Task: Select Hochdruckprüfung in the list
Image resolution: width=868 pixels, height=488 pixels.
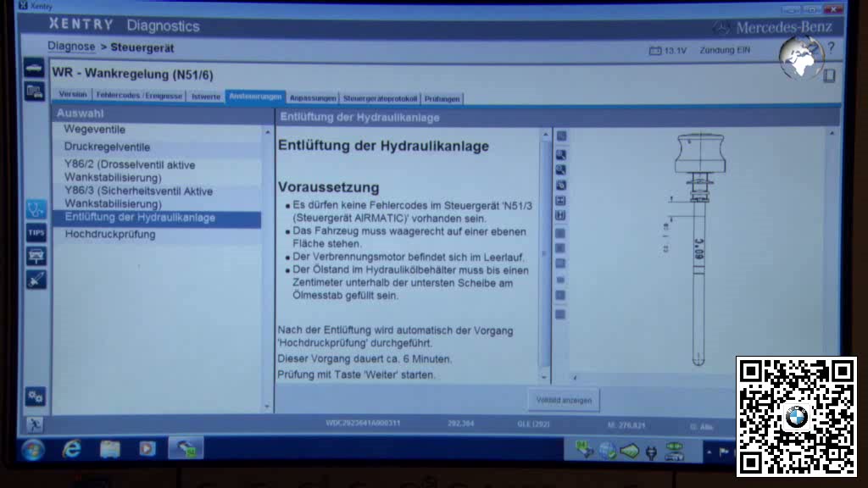Action: [157, 235]
